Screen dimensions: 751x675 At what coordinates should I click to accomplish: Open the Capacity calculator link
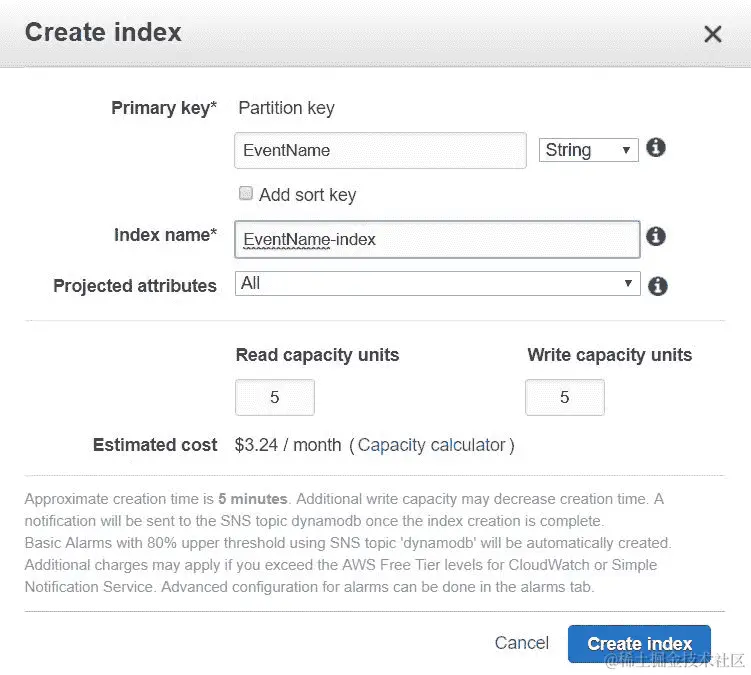(x=432, y=445)
